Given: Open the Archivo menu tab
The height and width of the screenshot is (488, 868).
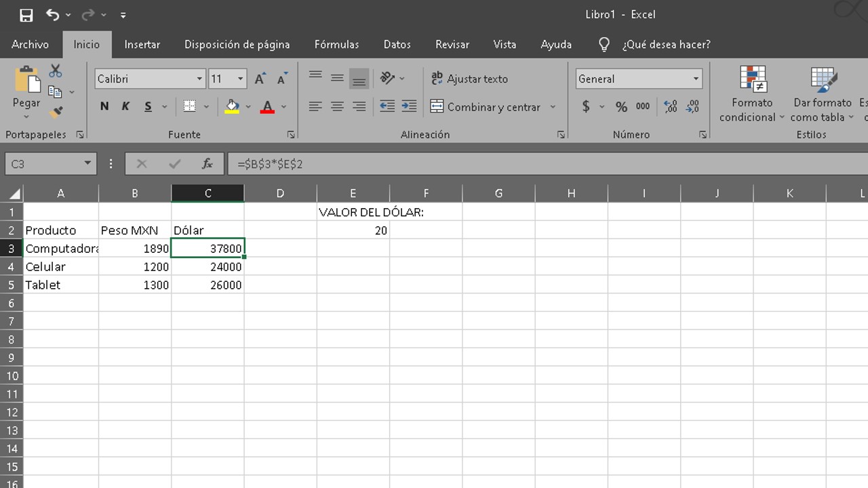Looking at the screenshot, I should (30, 45).
